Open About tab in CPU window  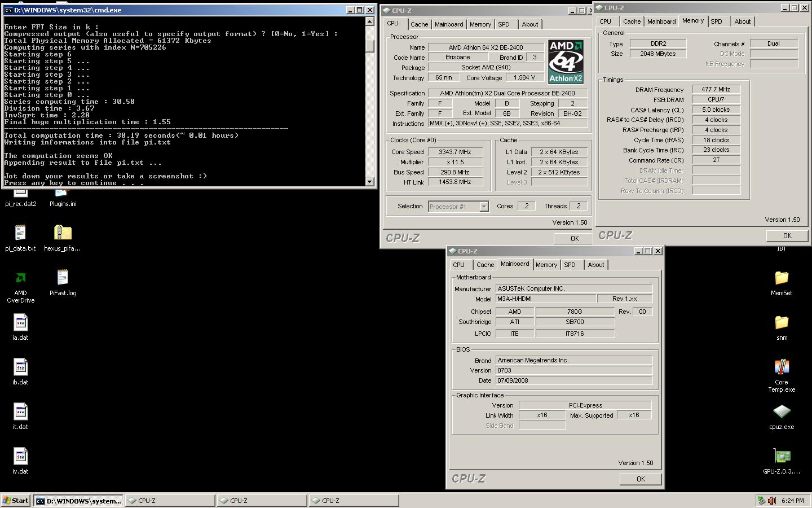[x=530, y=24]
